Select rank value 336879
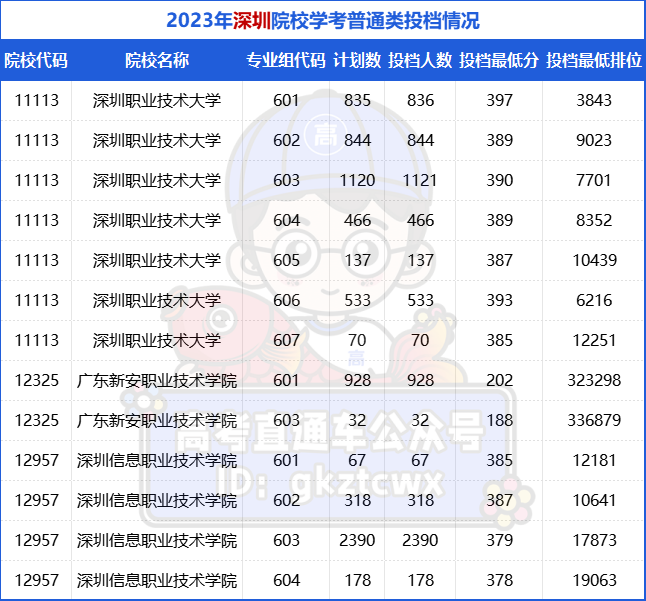This screenshot has width=646, height=601. [594, 420]
